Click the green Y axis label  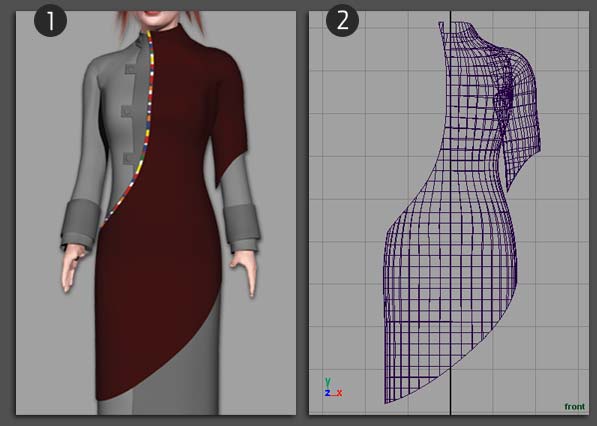click(328, 381)
